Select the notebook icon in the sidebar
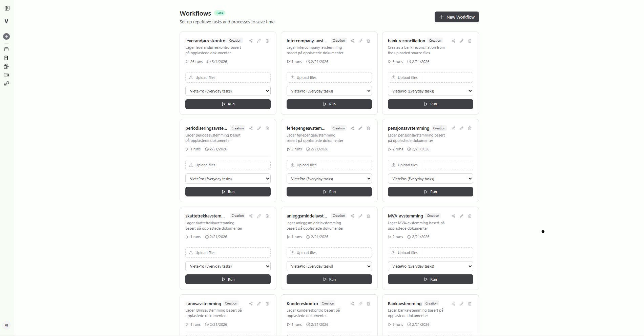Image resolution: width=644 pixels, height=336 pixels. click(x=6, y=58)
